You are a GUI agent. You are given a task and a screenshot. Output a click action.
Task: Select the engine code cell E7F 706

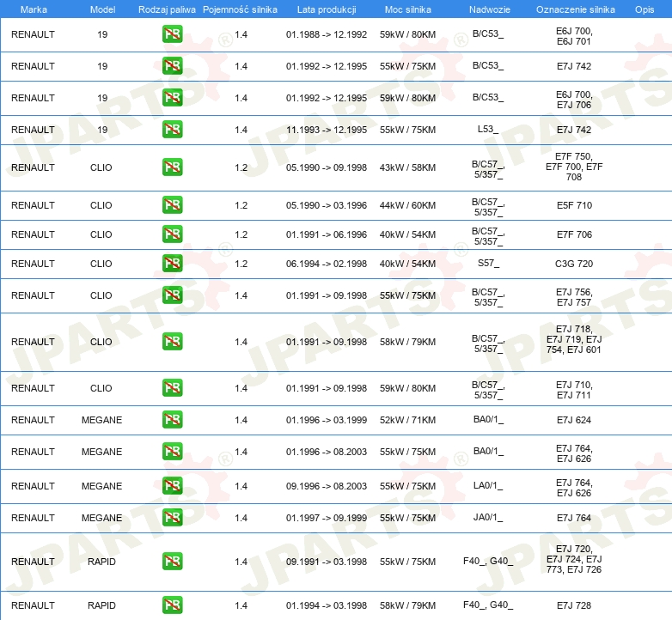pos(574,234)
